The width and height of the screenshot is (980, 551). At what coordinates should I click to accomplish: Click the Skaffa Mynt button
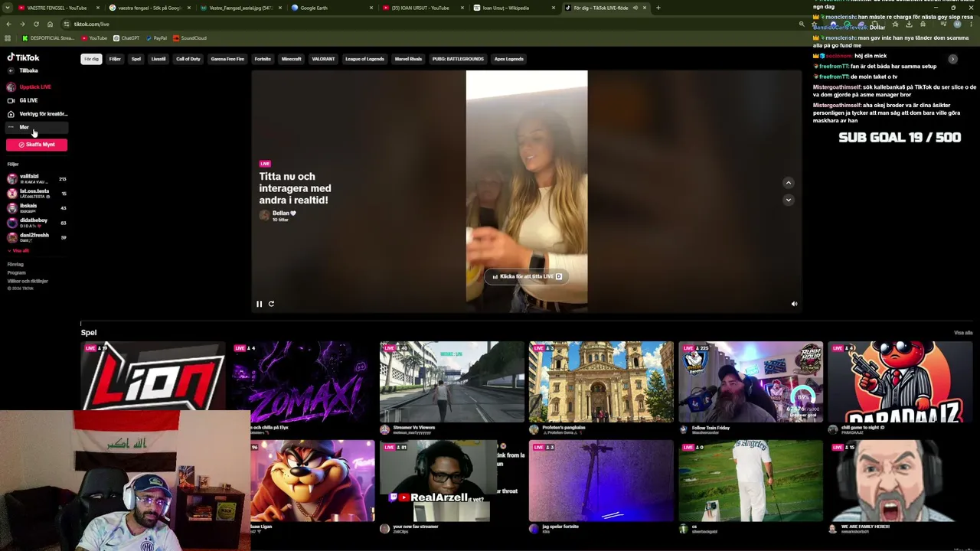(x=37, y=145)
